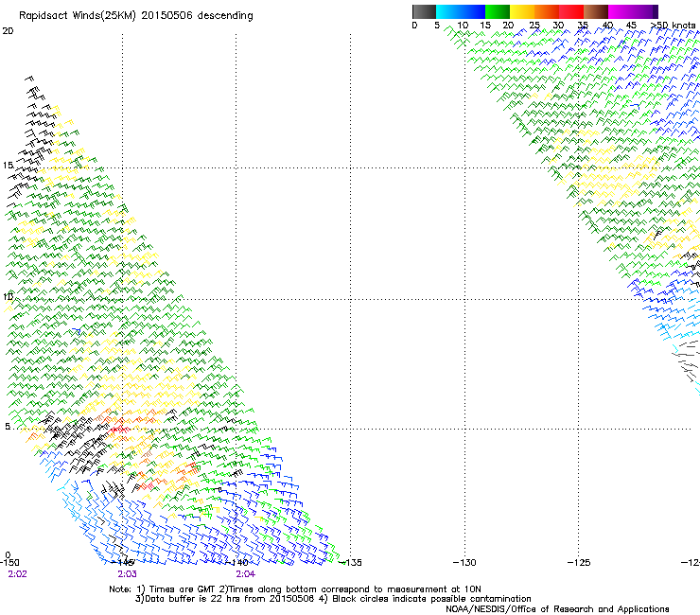Select the green 15-20 knots legend swatch

pos(498,11)
